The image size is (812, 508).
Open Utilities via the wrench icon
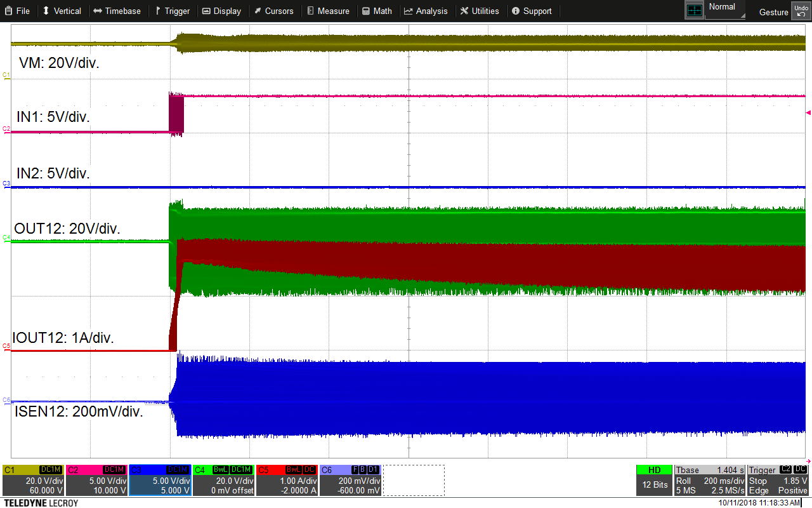463,11
